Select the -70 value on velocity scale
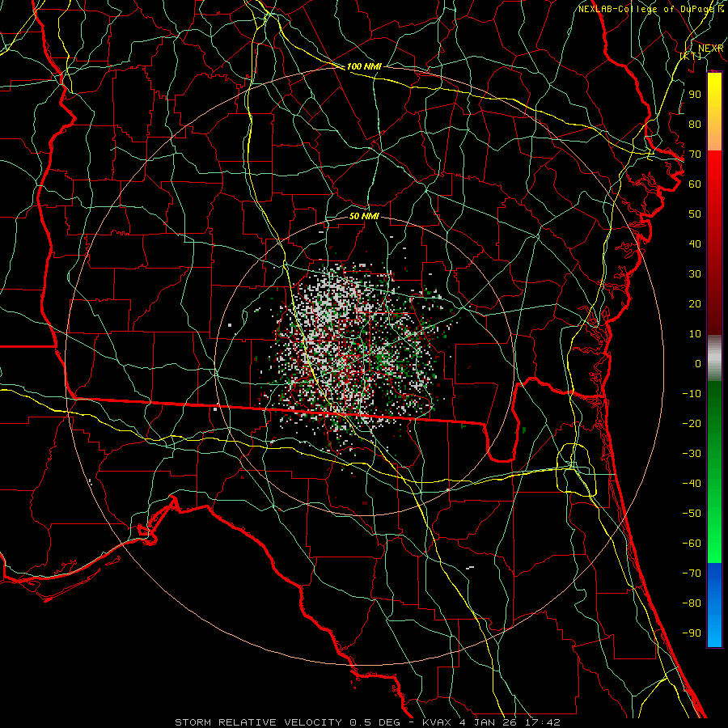The height and width of the screenshot is (728, 728). (692, 574)
